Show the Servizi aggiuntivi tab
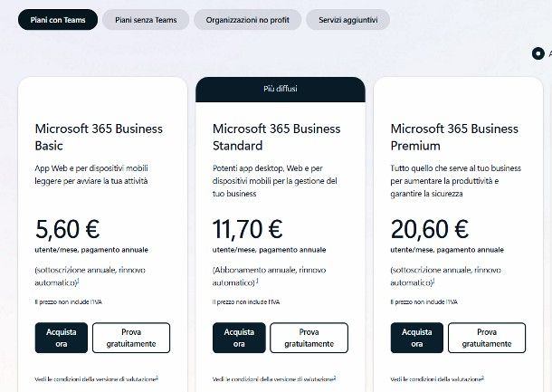 tap(347, 19)
